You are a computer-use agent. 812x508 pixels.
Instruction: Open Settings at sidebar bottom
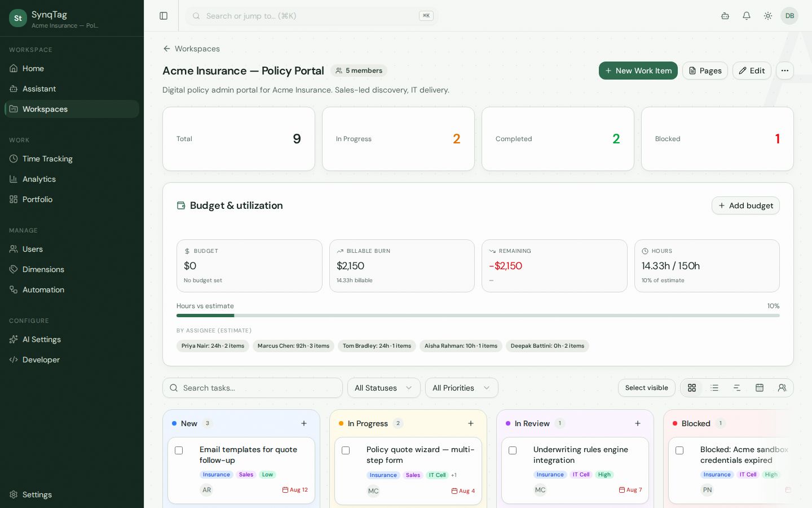72,494
